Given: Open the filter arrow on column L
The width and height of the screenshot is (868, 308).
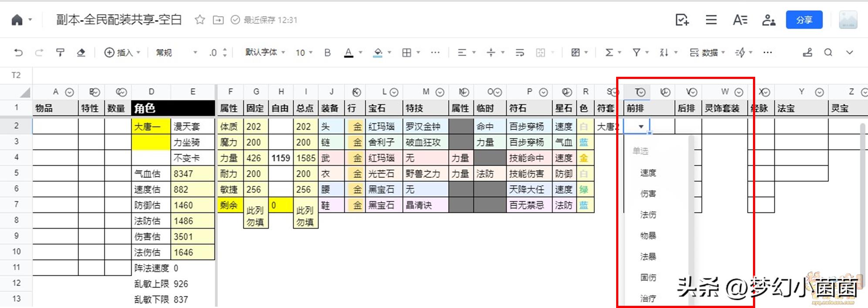Looking at the screenshot, I should pyautogui.click(x=394, y=92).
